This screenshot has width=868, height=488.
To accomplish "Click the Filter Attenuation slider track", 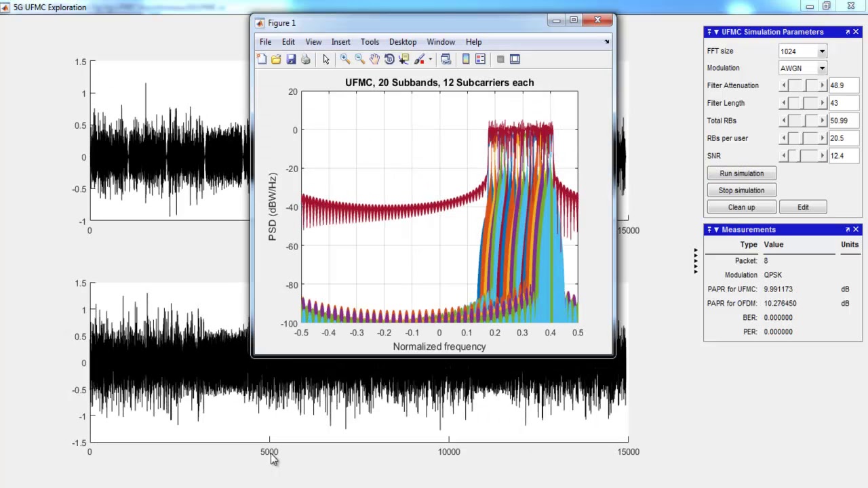I will (x=803, y=85).
